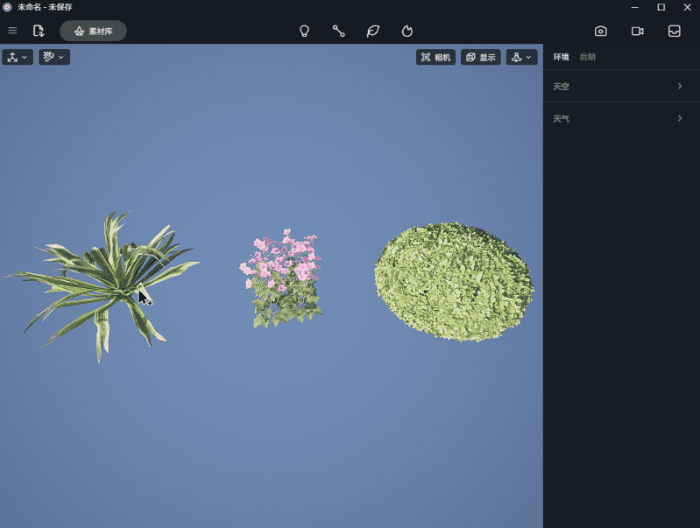Open the inbox tray icon

pos(674,31)
